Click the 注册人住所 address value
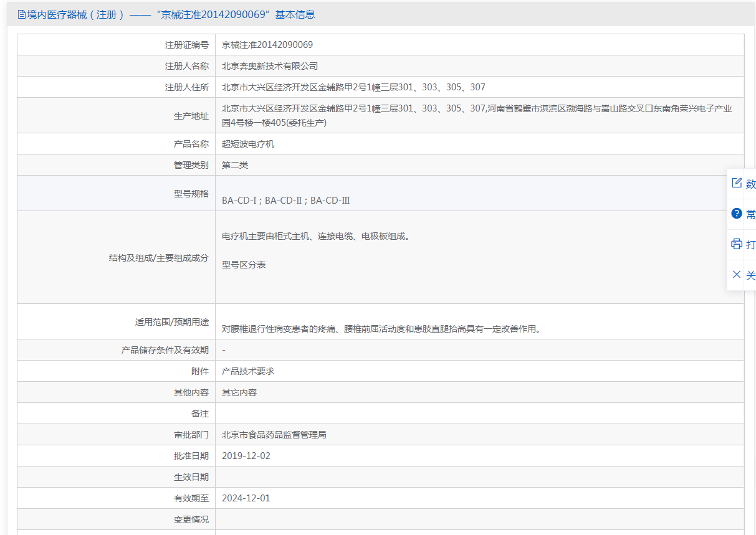 click(x=353, y=87)
